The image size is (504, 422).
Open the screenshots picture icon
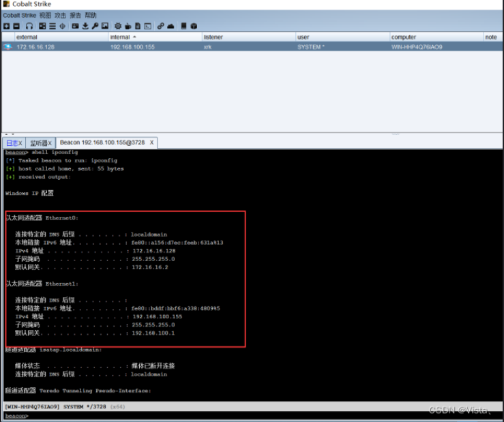coord(105,26)
